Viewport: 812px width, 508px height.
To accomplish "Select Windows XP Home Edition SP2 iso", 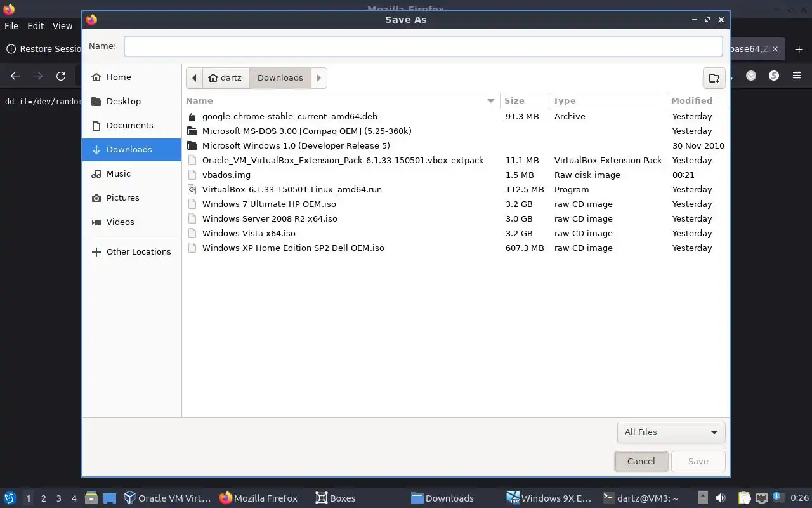I will [455, 248].
